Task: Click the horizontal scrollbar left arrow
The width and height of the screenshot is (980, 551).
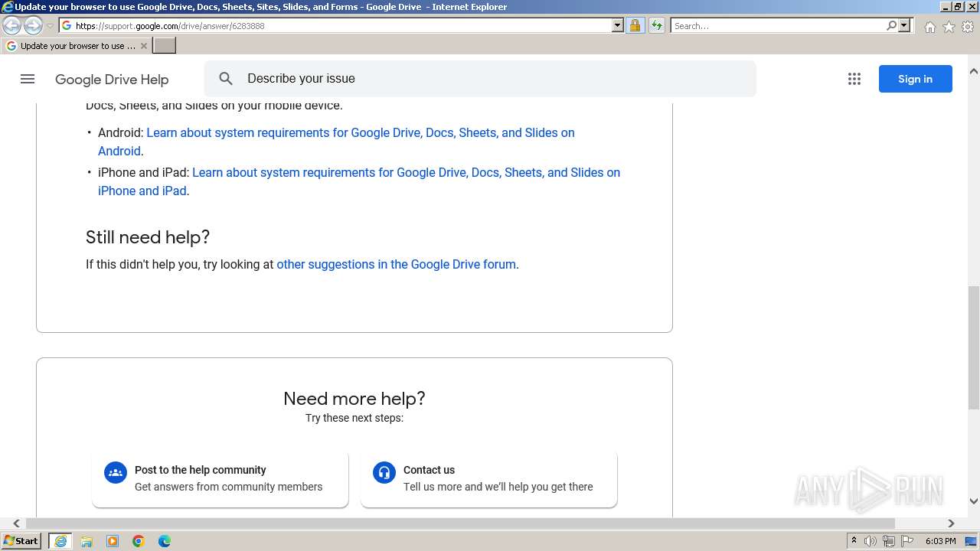Action: pyautogui.click(x=16, y=523)
